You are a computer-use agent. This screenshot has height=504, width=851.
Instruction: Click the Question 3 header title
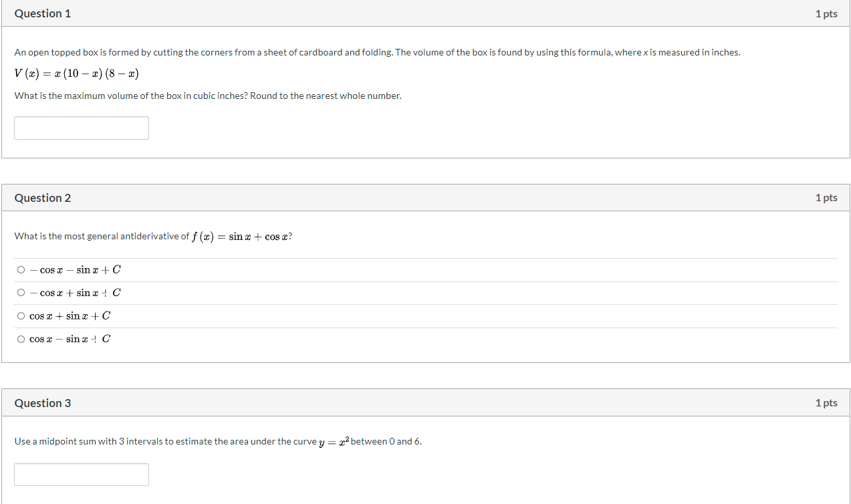pyautogui.click(x=43, y=403)
